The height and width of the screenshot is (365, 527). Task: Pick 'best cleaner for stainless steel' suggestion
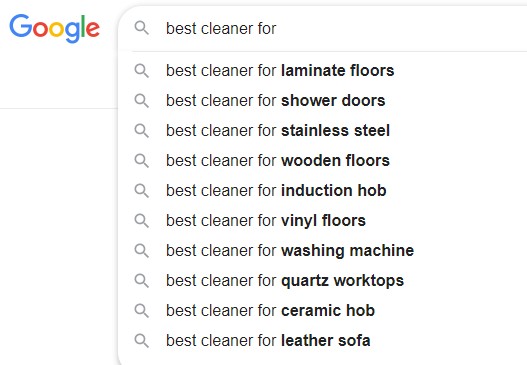click(x=323, y=130)
